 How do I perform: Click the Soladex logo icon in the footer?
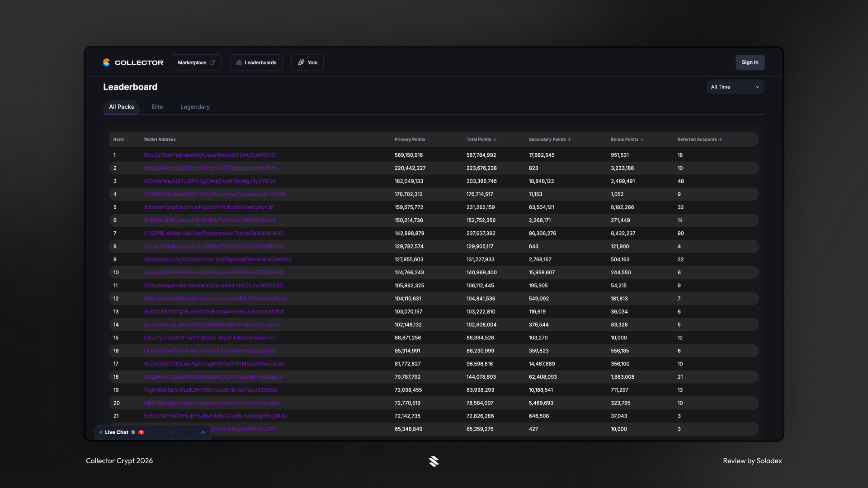(434, 461)
